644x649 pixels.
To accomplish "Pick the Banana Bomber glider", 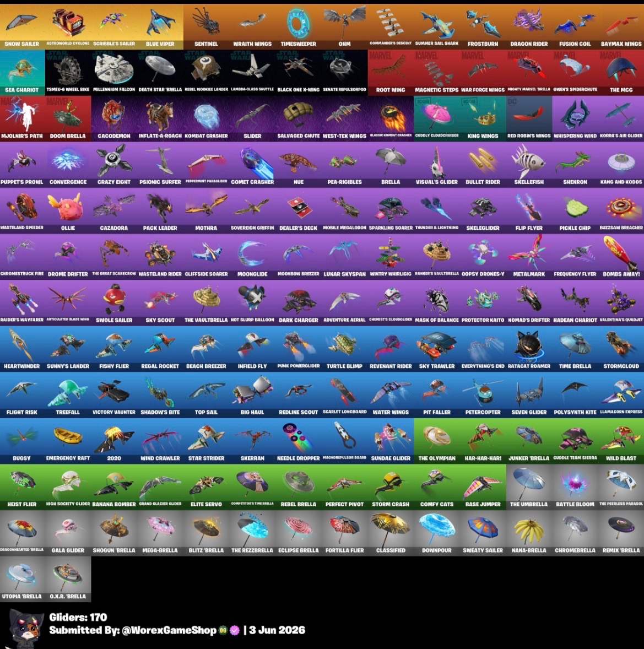I will point(114,486).
